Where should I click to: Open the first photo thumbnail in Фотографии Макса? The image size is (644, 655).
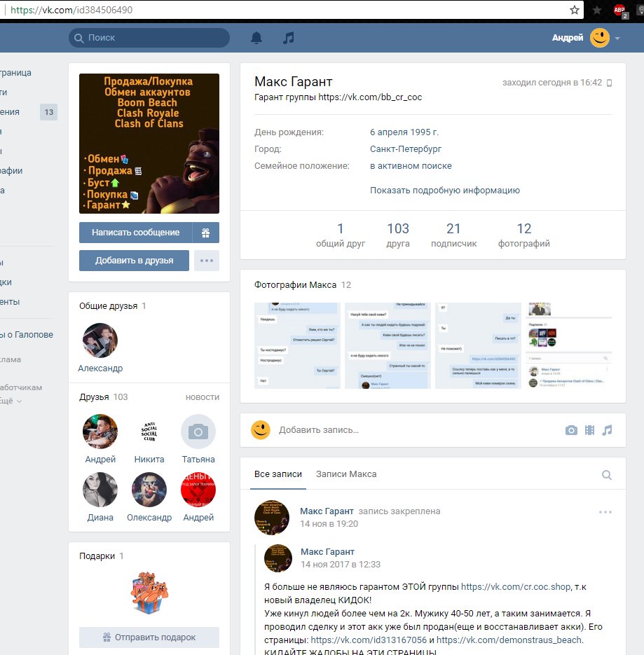click(297, 345)
